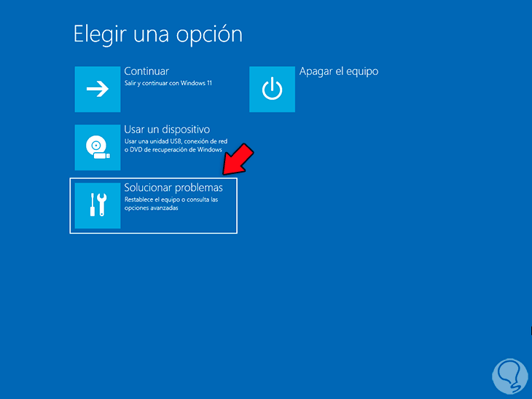532x399 pixels.
Task: Click the red arrow annotation
Action: pyautogui.click(x=238, y=159)
